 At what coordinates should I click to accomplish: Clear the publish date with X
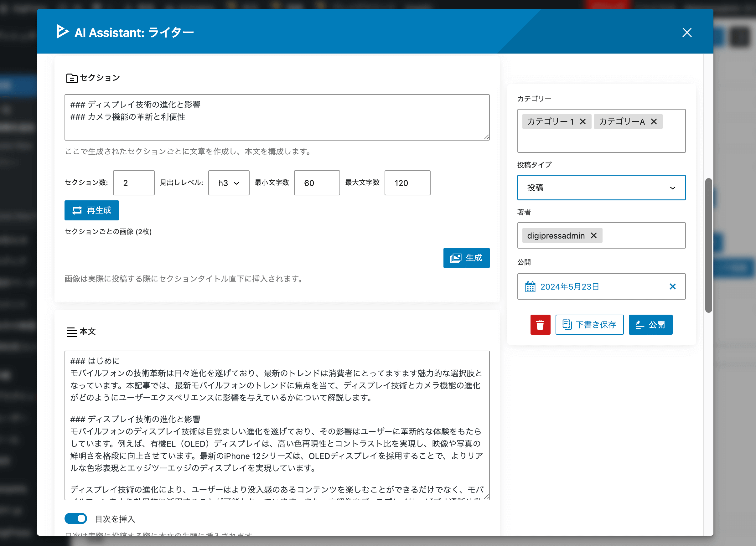click(673, 286)
